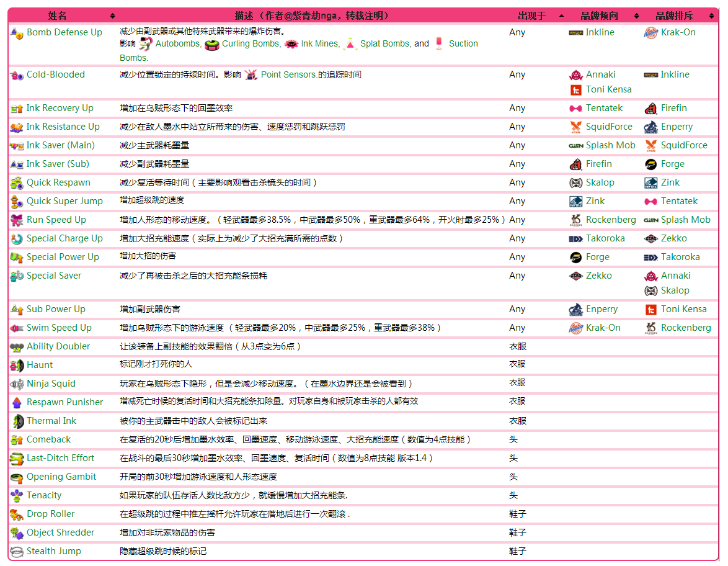Screen dimensions: 728x566
Task: Open SquidForce link in Ink Resistance Up row
Action: [x=609, y=127]
